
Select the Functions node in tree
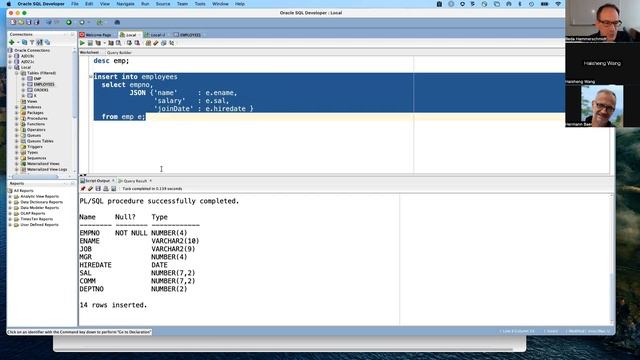[x=36, y=124]
